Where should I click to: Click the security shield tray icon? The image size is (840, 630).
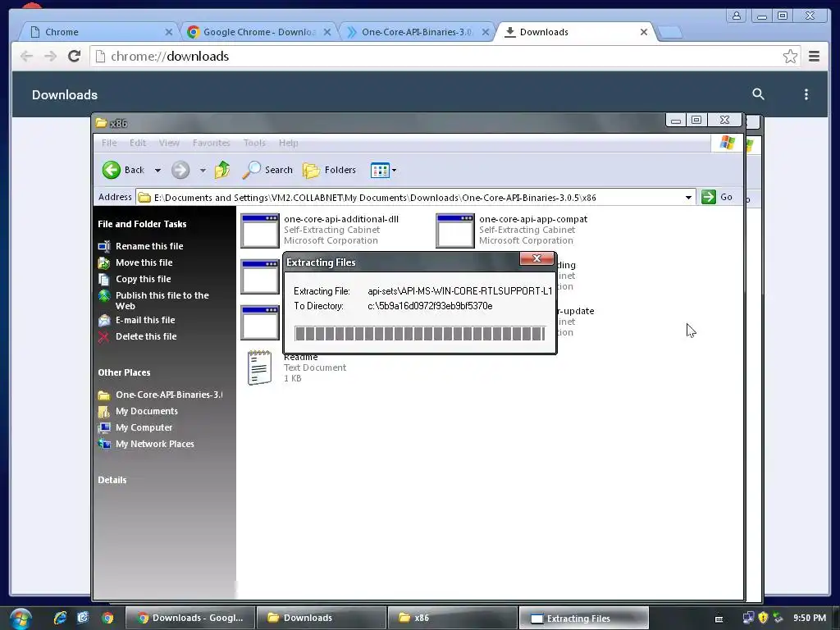[763, 618]
